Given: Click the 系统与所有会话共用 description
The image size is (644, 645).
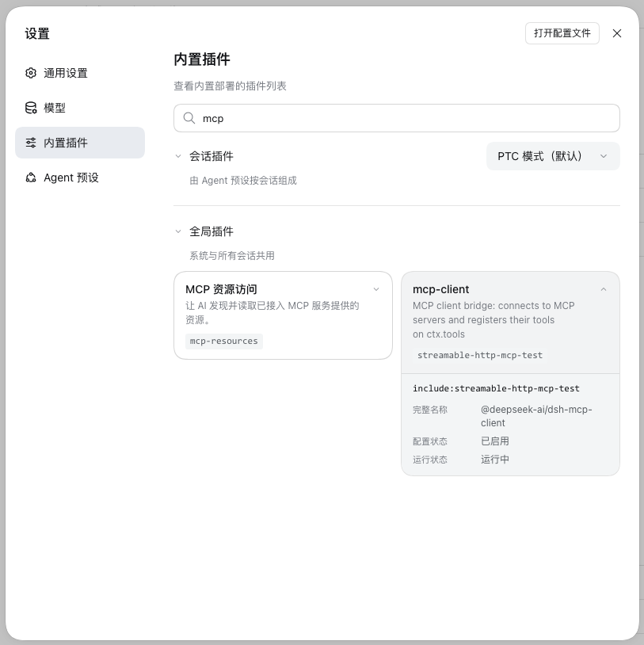Looking at the screenshot, I should coord(232,256).
